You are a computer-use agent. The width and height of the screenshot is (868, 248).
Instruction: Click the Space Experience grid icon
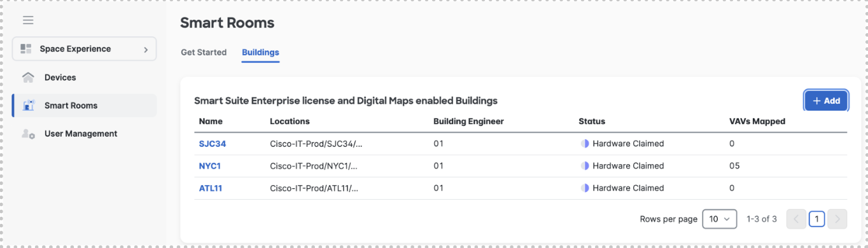[26, 49]
